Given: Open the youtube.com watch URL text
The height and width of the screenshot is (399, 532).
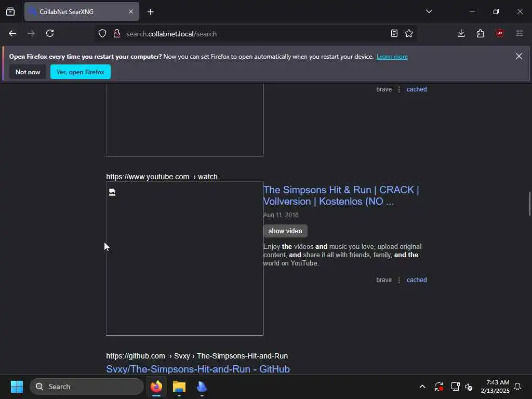Looking at the screenshot, I should pos(162,177).
